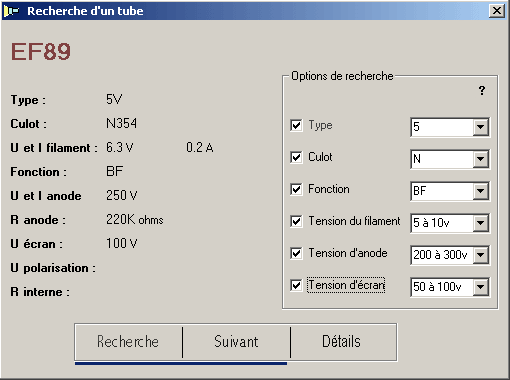Disable the Fonction search filter
The height and width of the screenshot is (380, 510).
296,189
